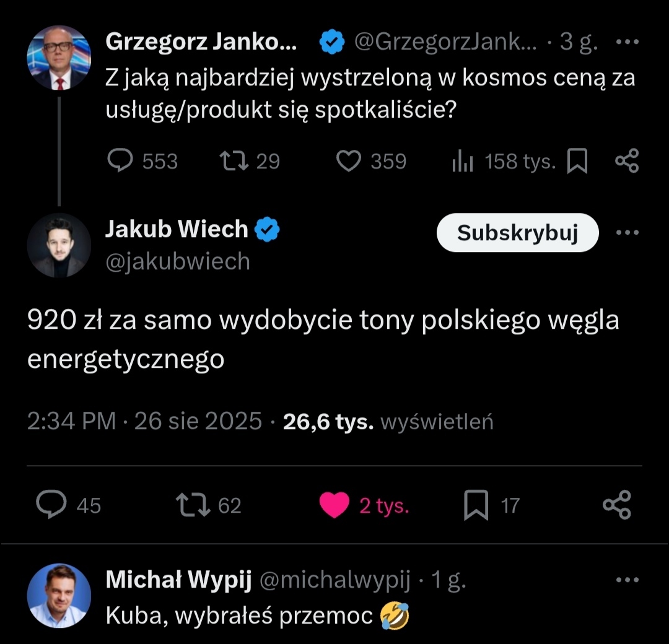The width and height of the screenshot is (669, 644).
Task: Open Jakub Wiech's profile picture
Action: (x=59, y=245)
